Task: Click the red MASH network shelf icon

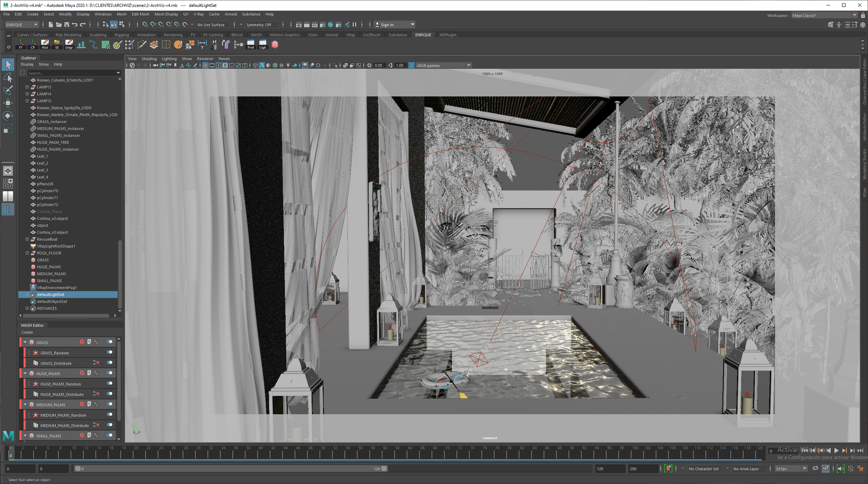Action: [x=275, y=44]
